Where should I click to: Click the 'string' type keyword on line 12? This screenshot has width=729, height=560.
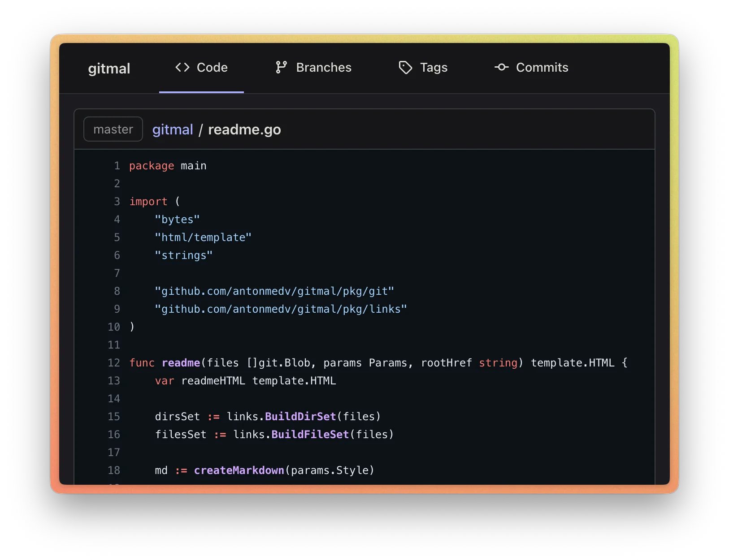pyautogui.click(x=498, y=363)
